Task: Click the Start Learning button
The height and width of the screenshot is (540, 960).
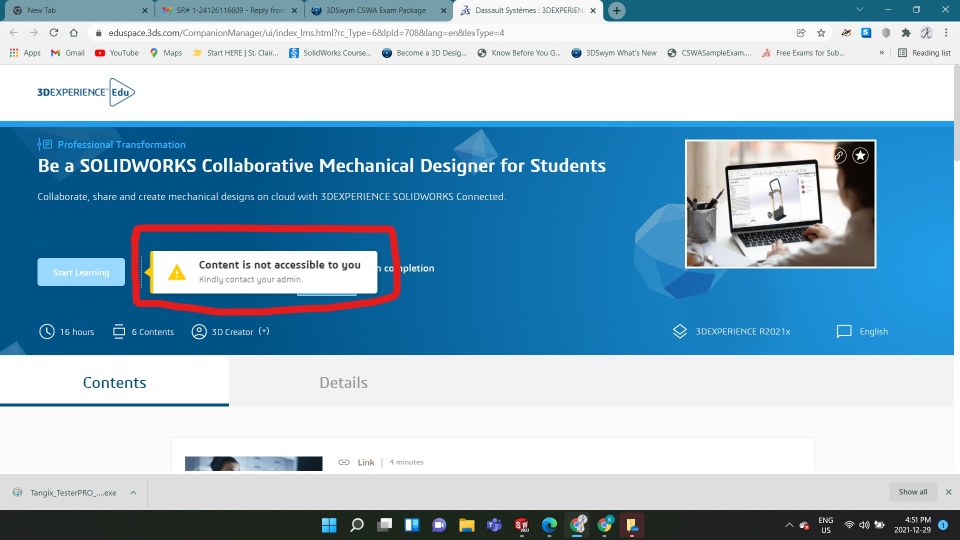Action: (x=81, y=272)
